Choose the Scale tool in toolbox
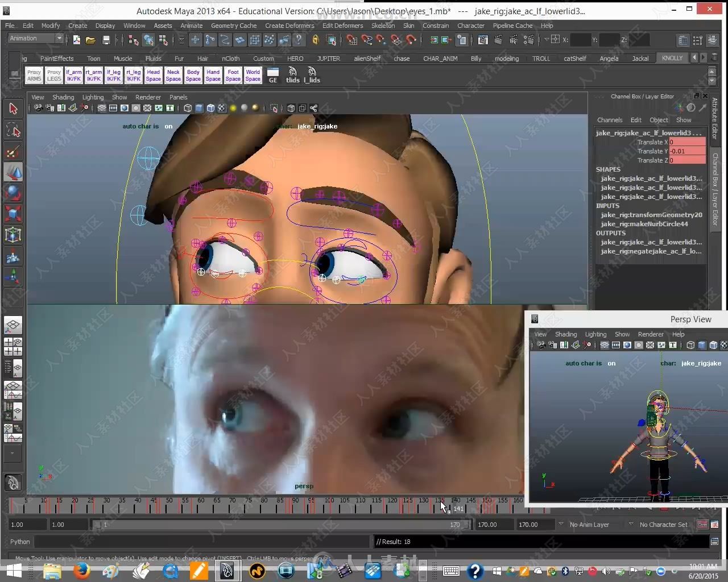This screenshot has height=582, width=728. 13,214
